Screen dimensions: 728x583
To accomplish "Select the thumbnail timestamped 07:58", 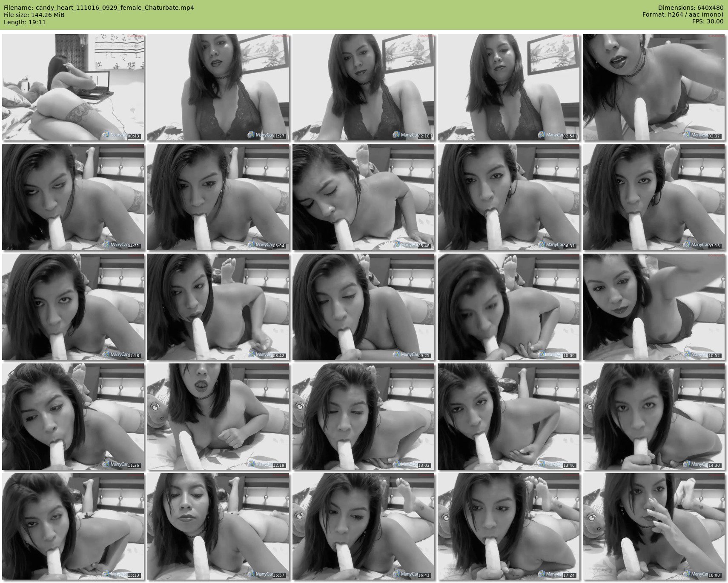I will (x=73, y=307).
